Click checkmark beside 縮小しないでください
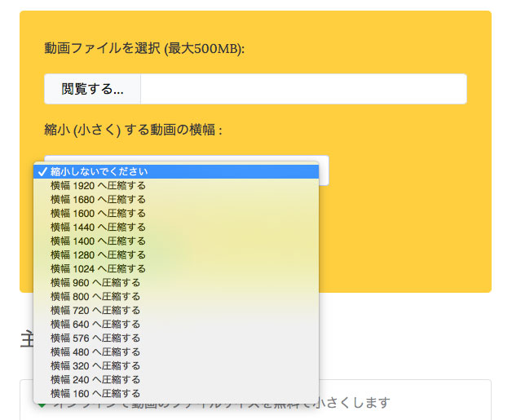 (x=42, y=171)
